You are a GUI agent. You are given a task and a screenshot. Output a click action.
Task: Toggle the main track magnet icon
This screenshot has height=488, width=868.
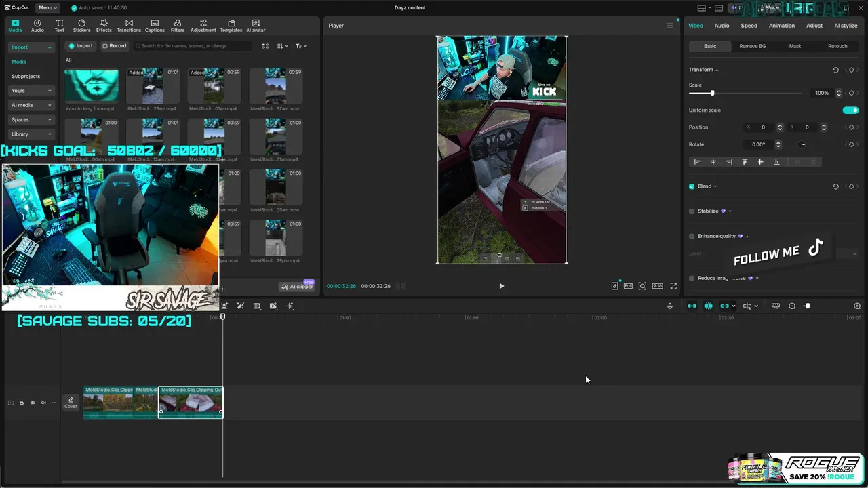[692, 306]
